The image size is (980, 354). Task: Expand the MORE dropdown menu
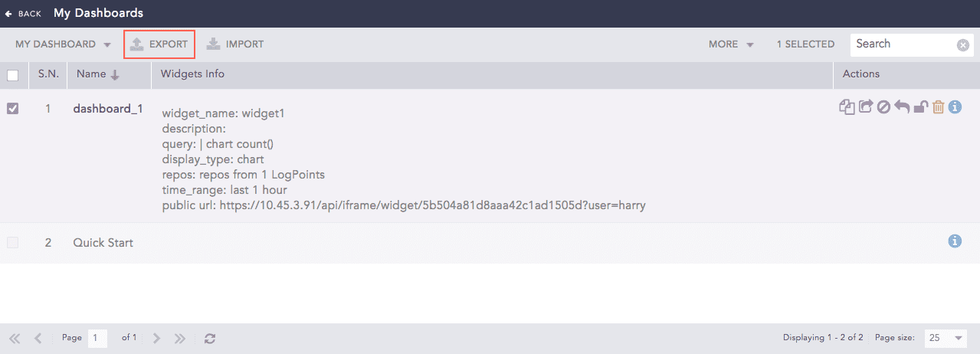(731, 44)
